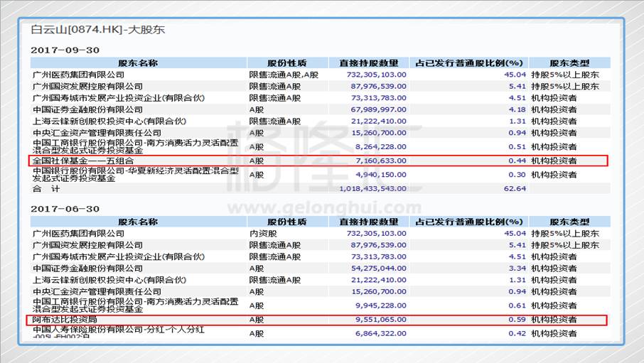644x363 pixels.
Task: Select 732,305,103.00 in the 2017-06-30 table
Action: (377, 233)
